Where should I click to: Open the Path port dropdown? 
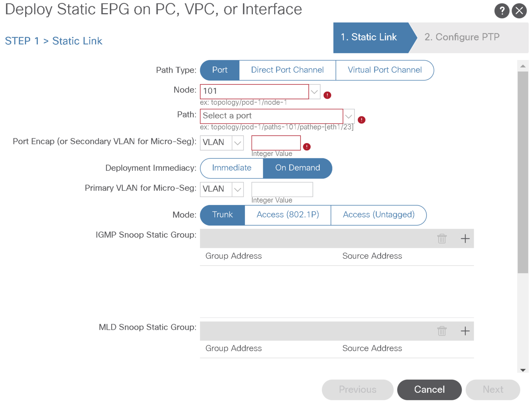[349, 116]
